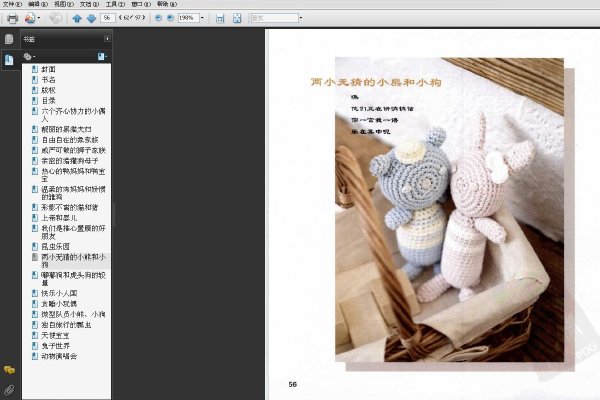Viewport: 600px width, 400px height.
Task: Select the bookmark 目录
Action: tap(49, 101)
